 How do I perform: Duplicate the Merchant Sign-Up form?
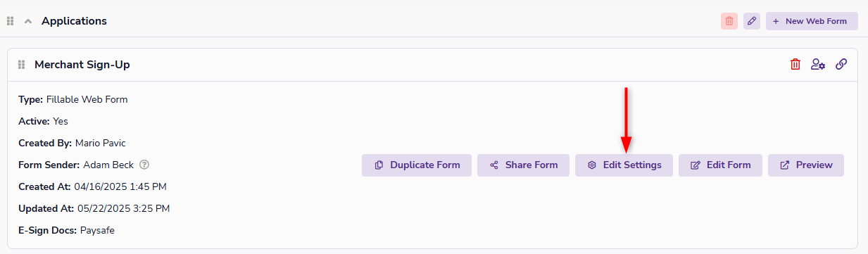(417, 165)
